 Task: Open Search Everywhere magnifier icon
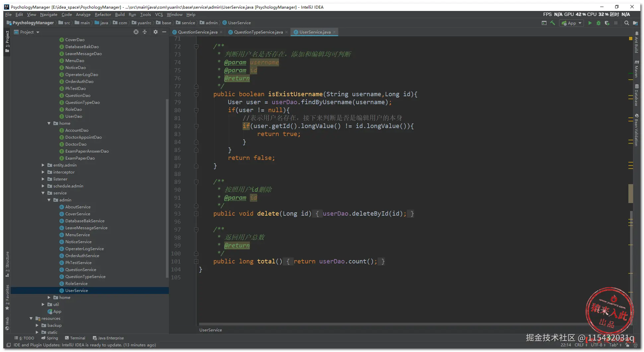pos(626,23)
